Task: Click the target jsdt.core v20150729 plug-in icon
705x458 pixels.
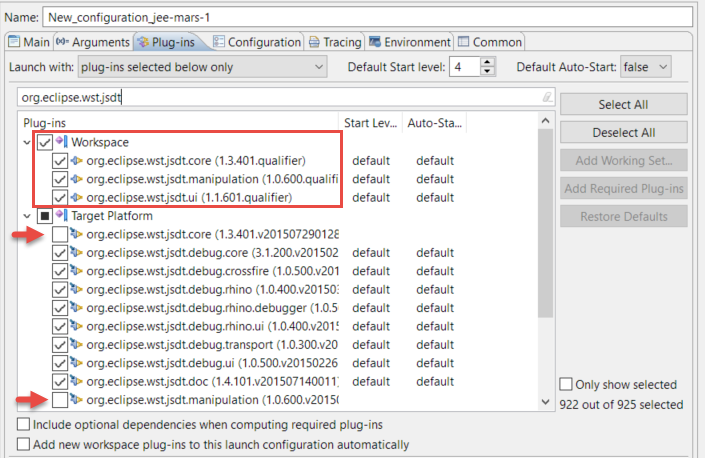Action: pos(77,234)
